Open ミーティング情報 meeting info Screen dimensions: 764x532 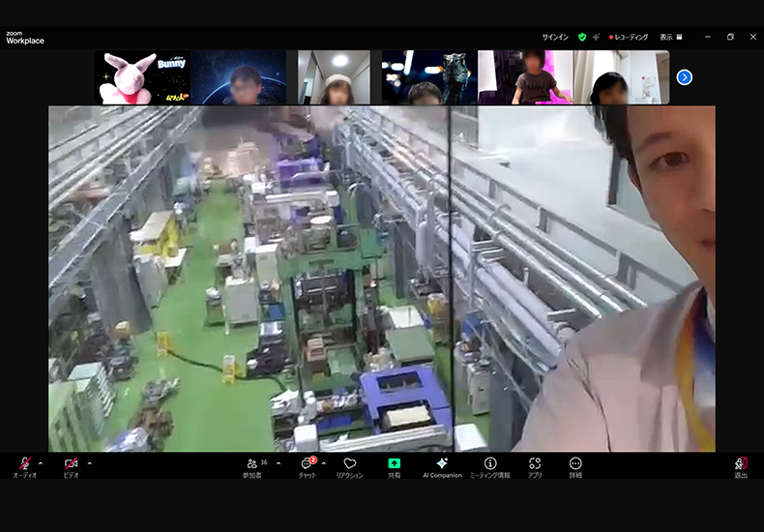490,465
